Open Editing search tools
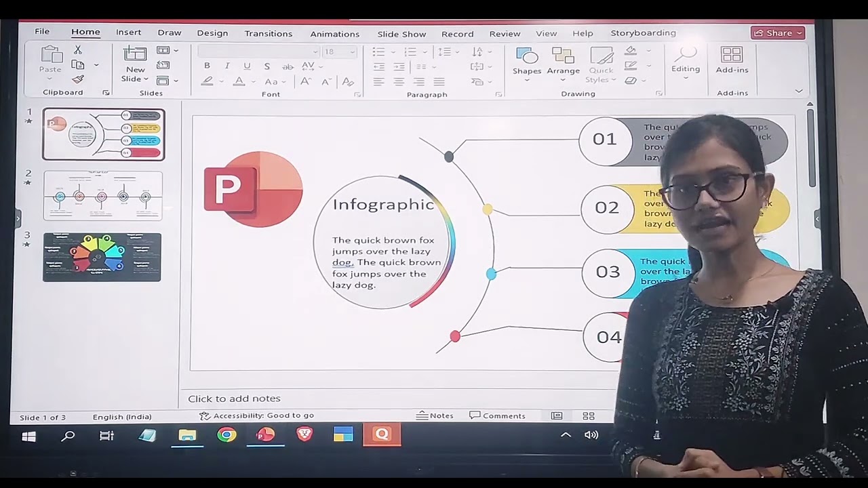Screen dimensions: 868x488 coord(686,62)
